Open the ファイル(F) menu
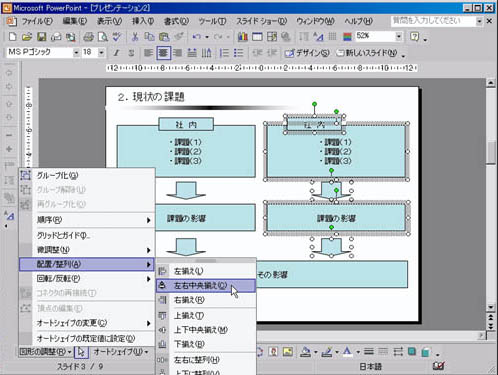 [37, 21]
